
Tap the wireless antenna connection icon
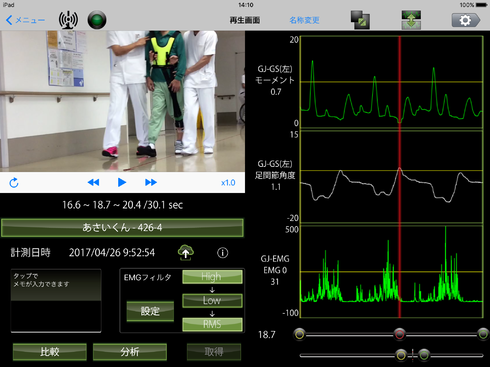[68, 20]
